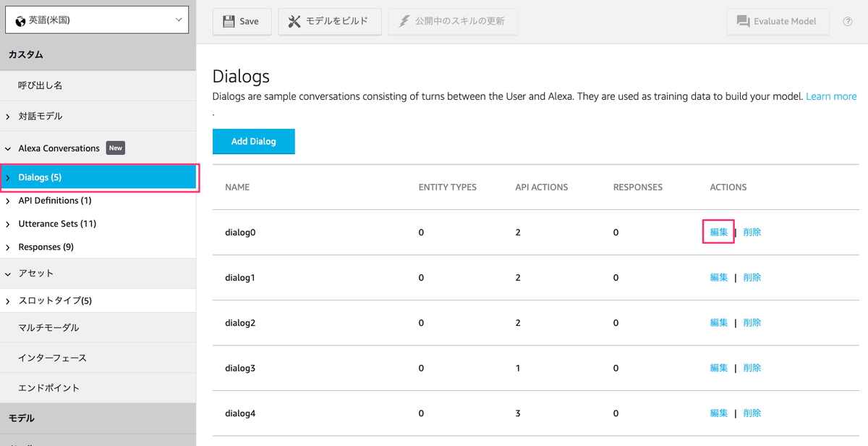
Task: Open the English (US) language dropdown
Action: [x=97, y=20]
